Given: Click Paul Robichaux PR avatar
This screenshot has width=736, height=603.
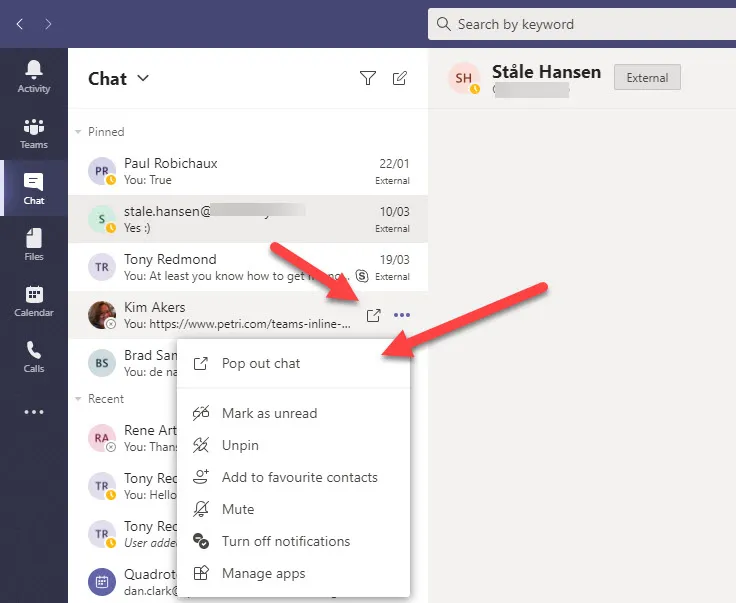Looking at the screenshot, I should pos(102,171).
